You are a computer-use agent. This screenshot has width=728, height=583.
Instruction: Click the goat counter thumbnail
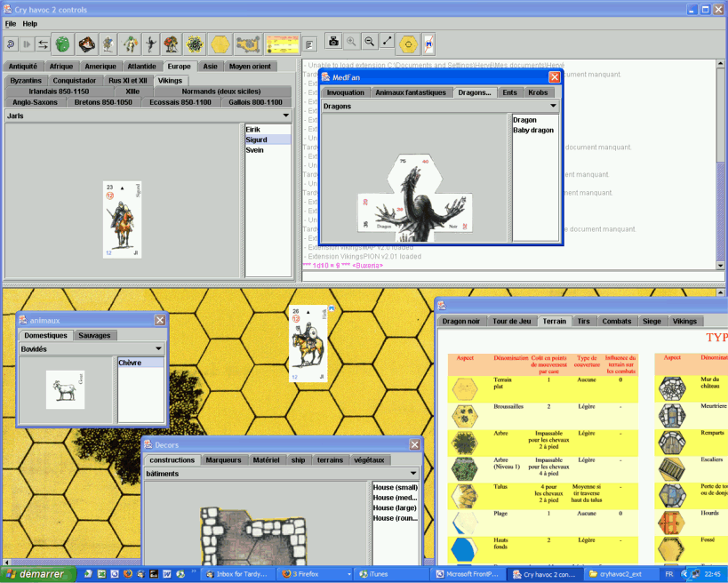[66, 390]
